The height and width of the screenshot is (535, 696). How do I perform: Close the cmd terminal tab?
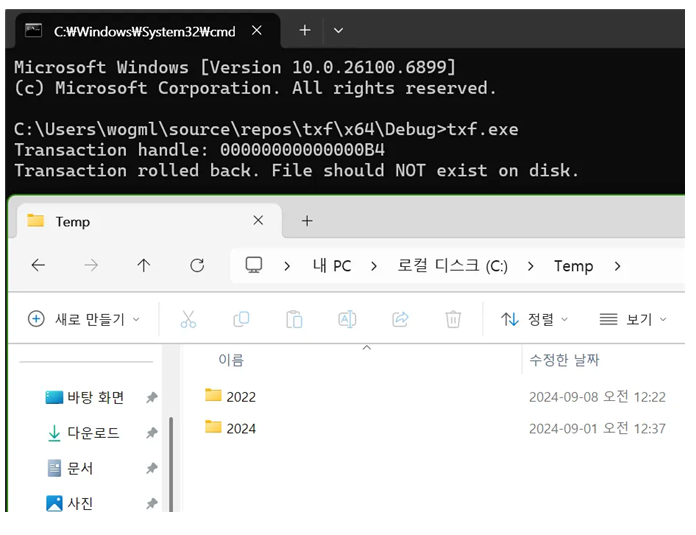(257, 30)
